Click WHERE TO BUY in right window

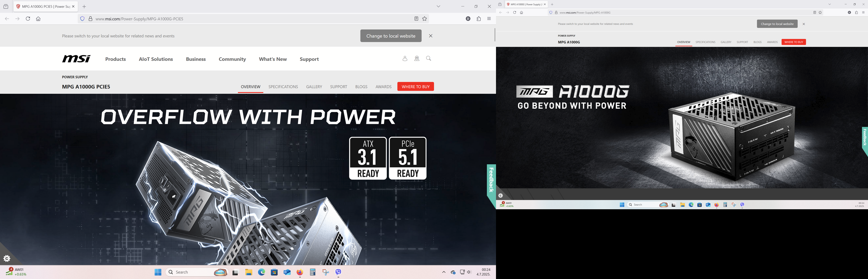click(x=794, y=42)
